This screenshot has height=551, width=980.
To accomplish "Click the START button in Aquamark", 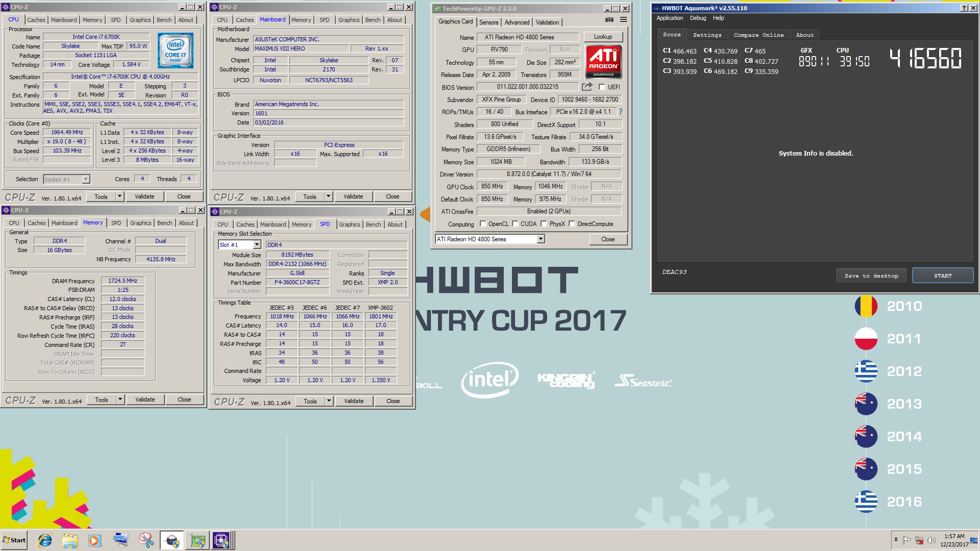I will coord(943,275).
